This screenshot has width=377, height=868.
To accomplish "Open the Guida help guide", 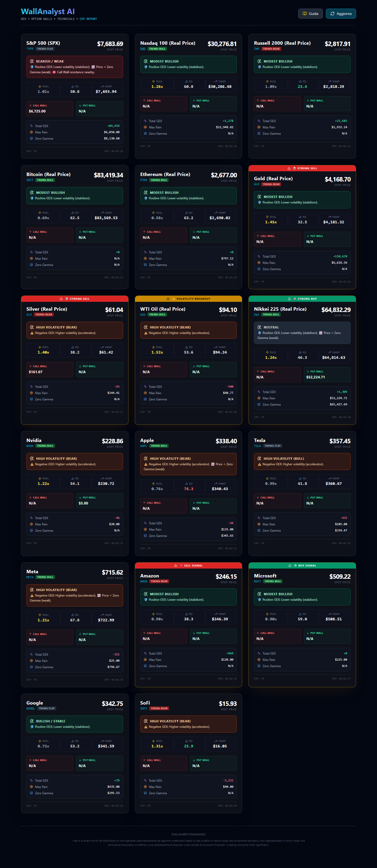I will tap(310, 14).
